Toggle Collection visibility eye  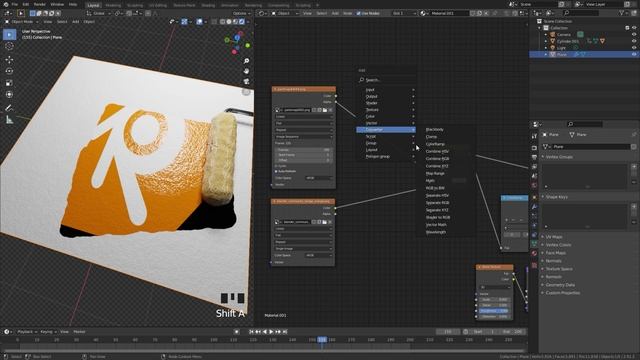[x=634, y=28]
